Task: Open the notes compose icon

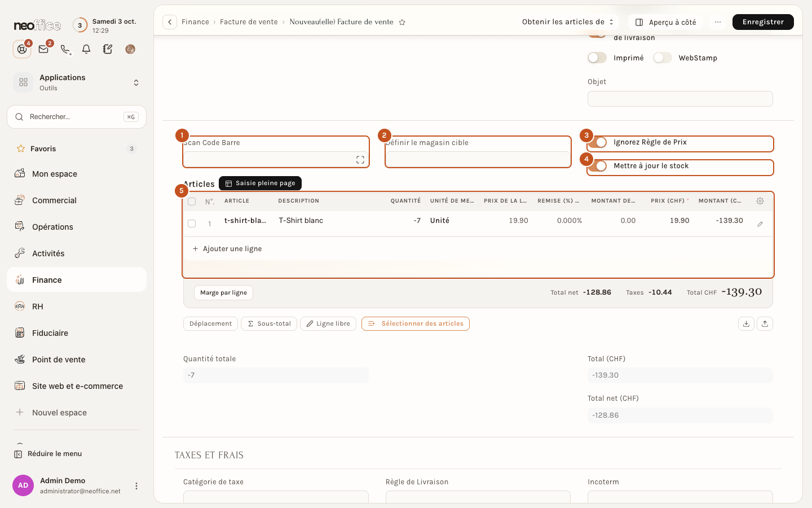Action: 108,49
